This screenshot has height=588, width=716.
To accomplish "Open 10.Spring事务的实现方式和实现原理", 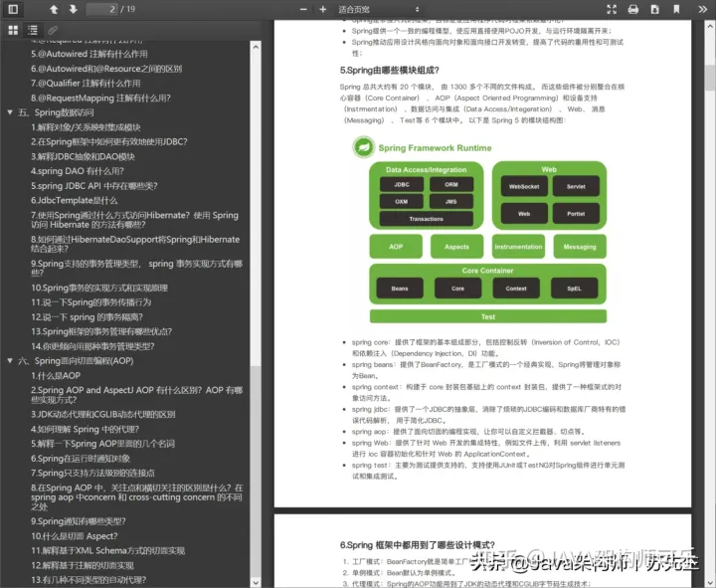I will point(99,288).
